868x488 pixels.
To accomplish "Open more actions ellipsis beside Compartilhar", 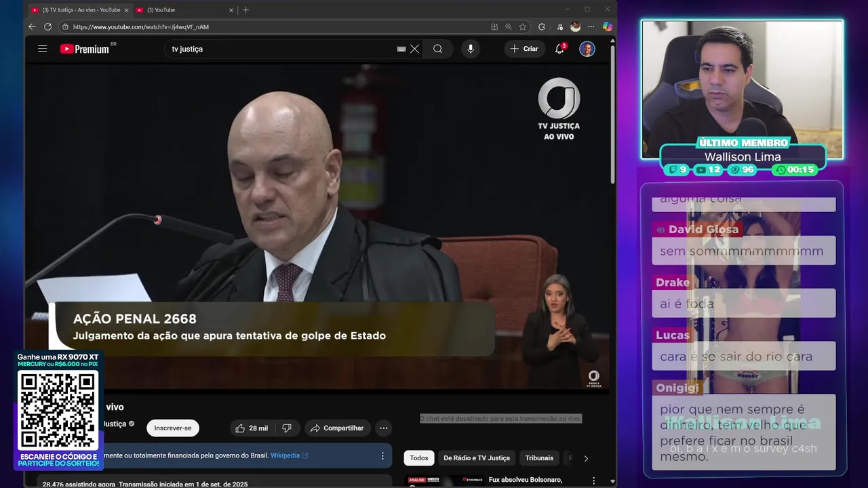I will pos(383,428).
